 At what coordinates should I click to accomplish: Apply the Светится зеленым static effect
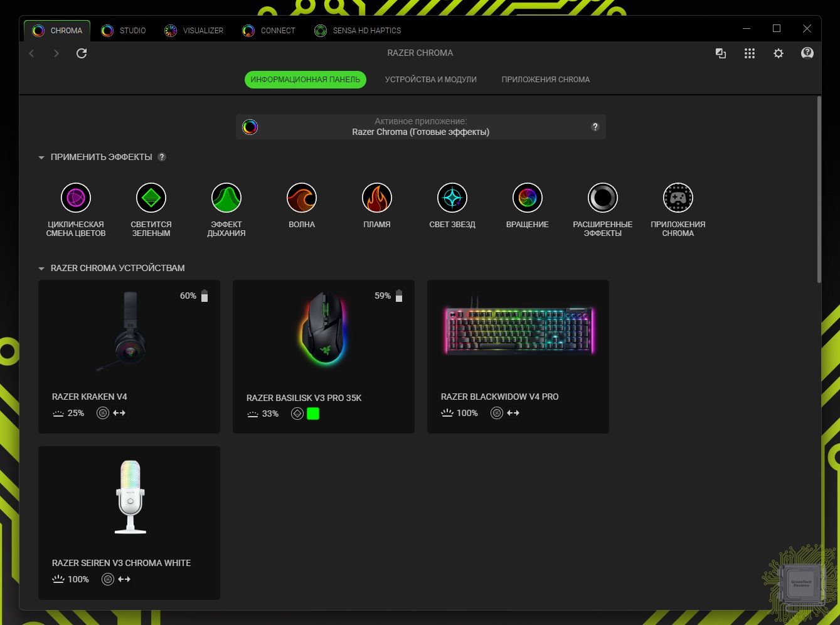click(x=151, y=198)
